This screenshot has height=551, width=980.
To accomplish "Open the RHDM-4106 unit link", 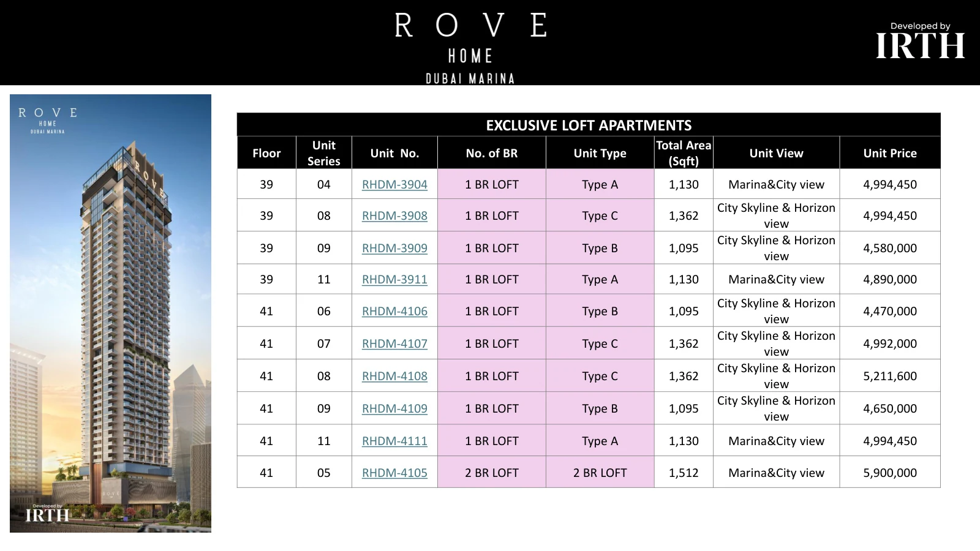I will coord(394,311).
